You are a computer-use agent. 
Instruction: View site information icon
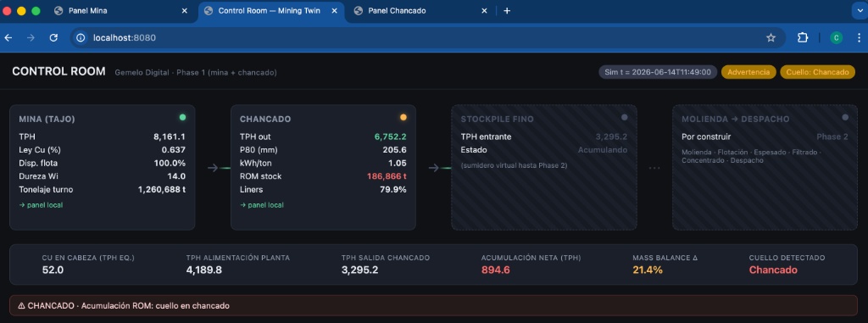(81, 37)
